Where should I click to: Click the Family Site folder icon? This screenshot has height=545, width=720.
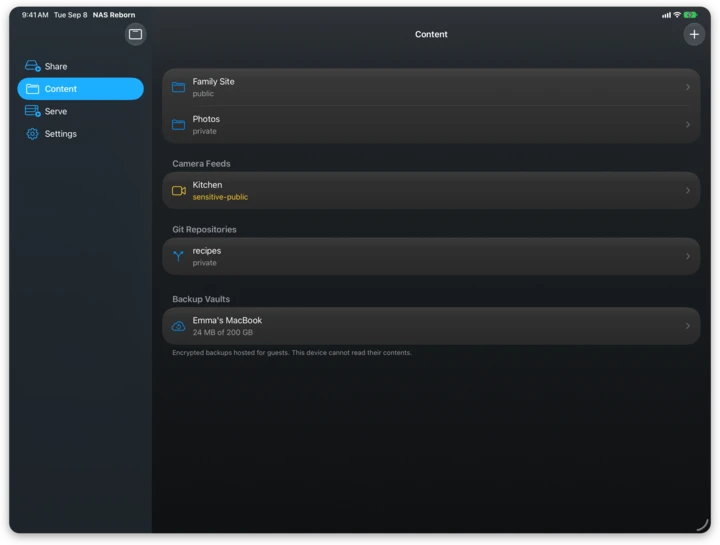(179, 87)
